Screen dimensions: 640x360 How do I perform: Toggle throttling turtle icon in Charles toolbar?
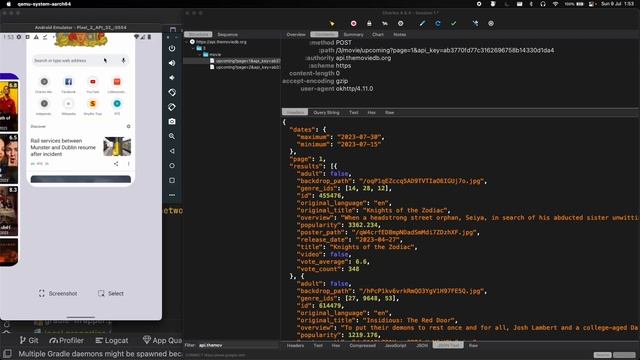pyautogui.click(x=384, y=24)
